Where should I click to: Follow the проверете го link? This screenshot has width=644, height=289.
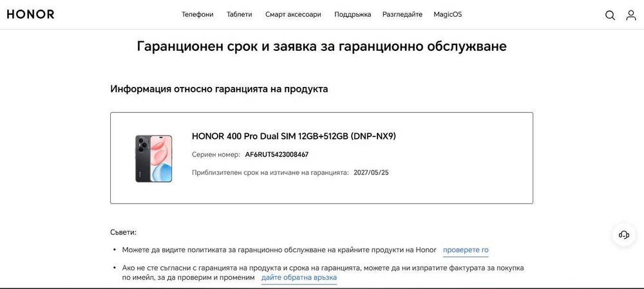[x=466, y=250]
